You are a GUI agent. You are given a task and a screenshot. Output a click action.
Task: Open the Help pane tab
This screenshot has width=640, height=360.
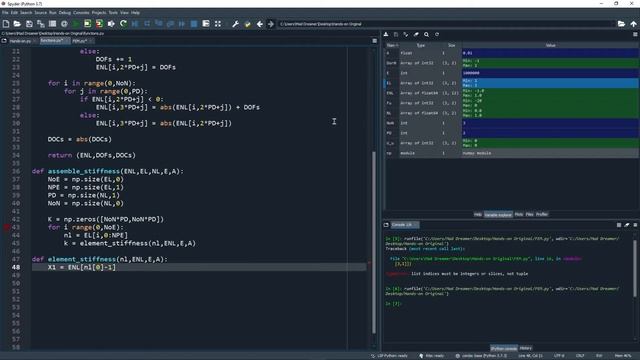(x=478, y=214)
